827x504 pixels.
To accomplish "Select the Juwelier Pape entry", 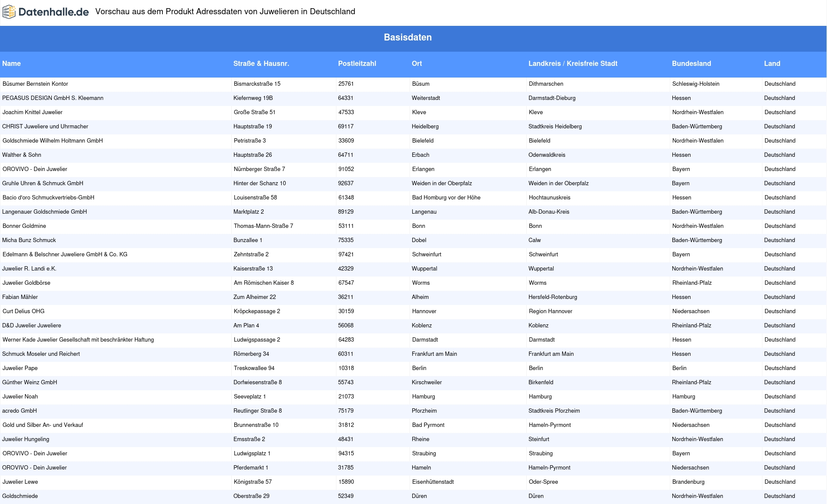I will click(20, 368).
